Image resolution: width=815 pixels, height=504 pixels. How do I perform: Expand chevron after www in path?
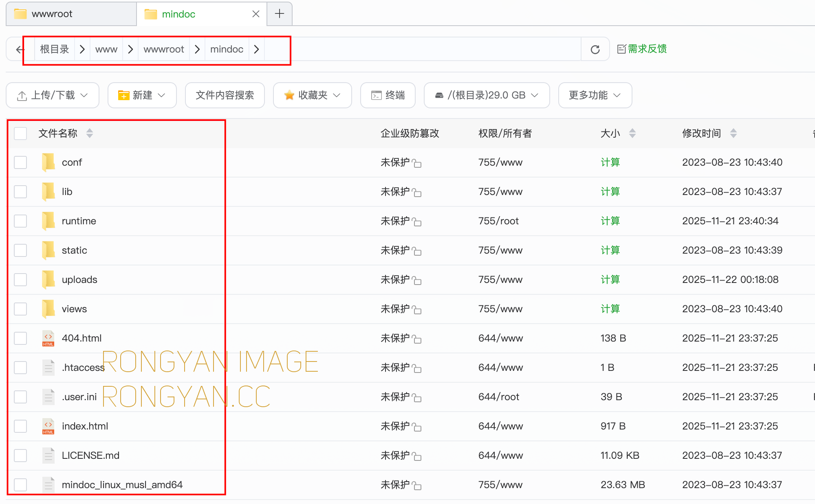coord(130,49)
